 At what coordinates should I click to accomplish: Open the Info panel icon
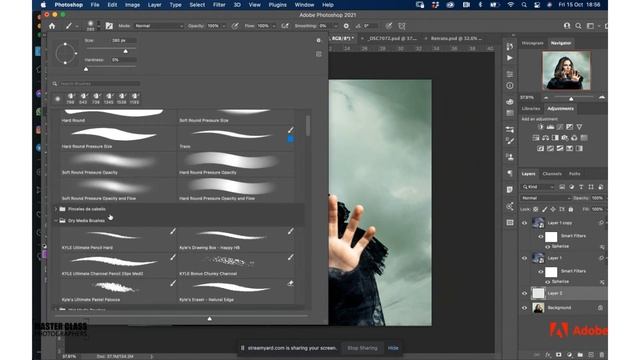click(509, 86)
